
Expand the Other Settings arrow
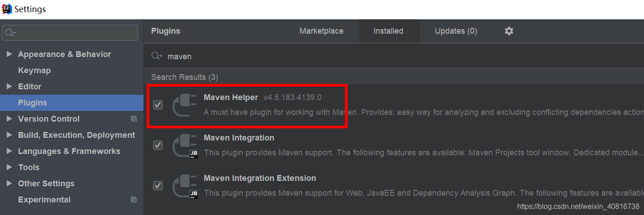[x=9, y=184]
